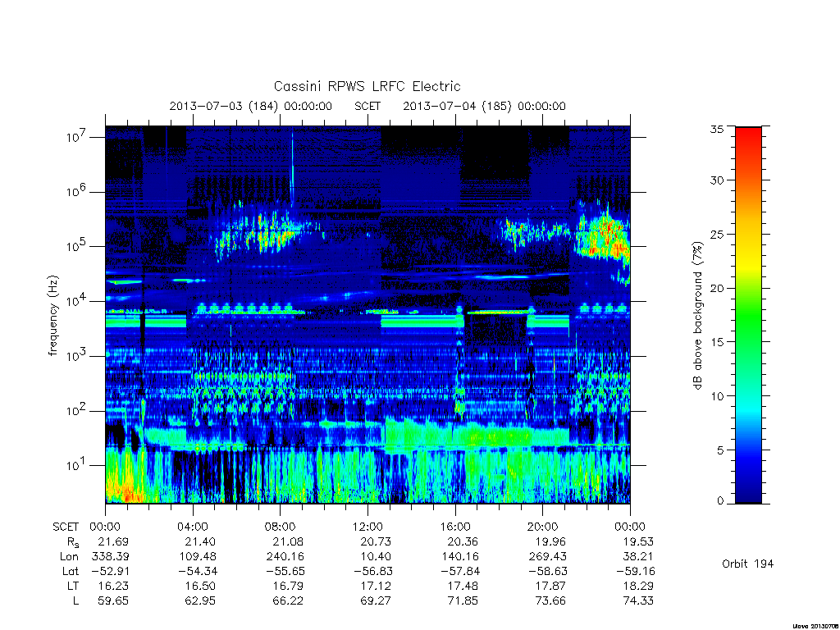This screenshot has height=630, width=840.
Task: Click the 35 dB tick label on colorbar
Action: point(716,129)
